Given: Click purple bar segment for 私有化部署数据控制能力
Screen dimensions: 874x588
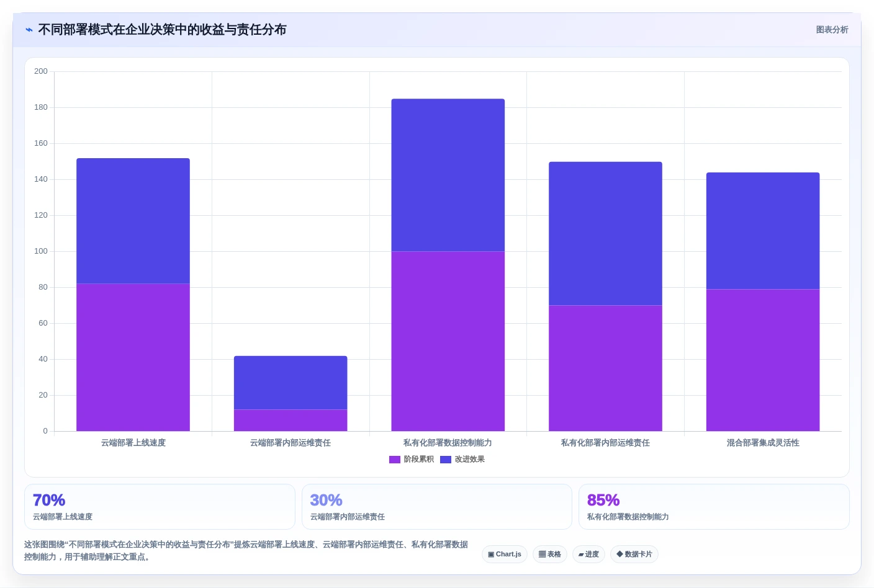Looking at the screenshot, I should click(448, 341).
